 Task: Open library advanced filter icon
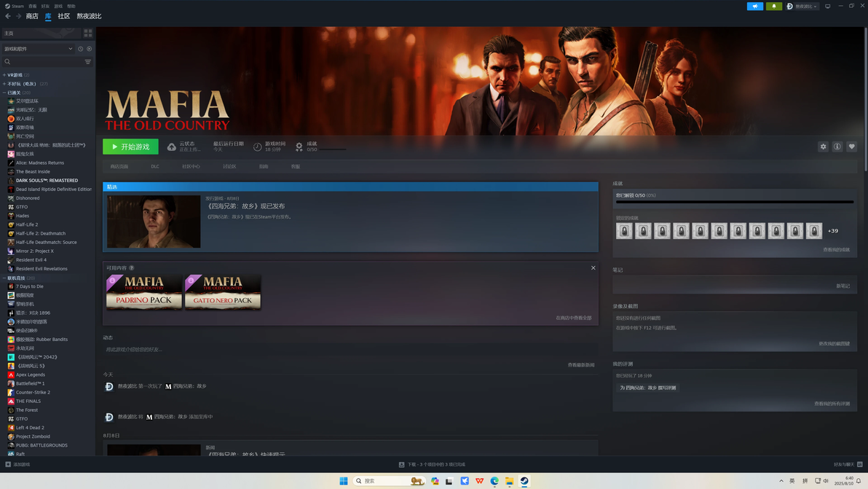pos(87,62)
